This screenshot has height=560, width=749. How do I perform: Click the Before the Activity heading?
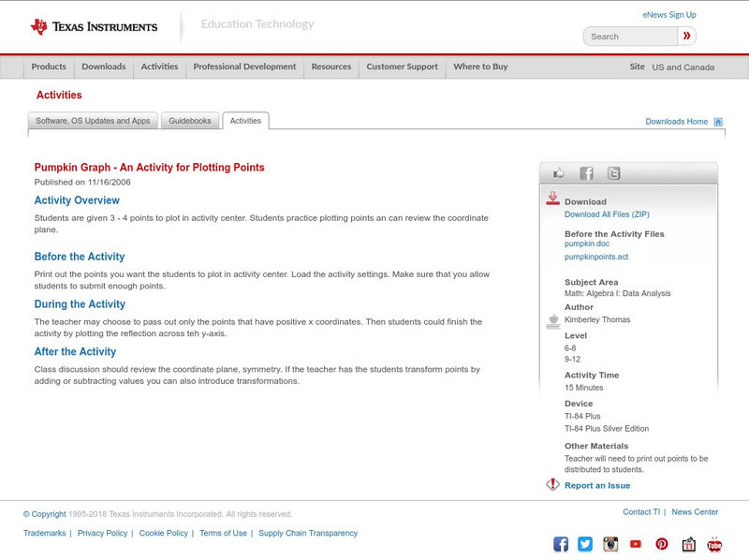80,257
